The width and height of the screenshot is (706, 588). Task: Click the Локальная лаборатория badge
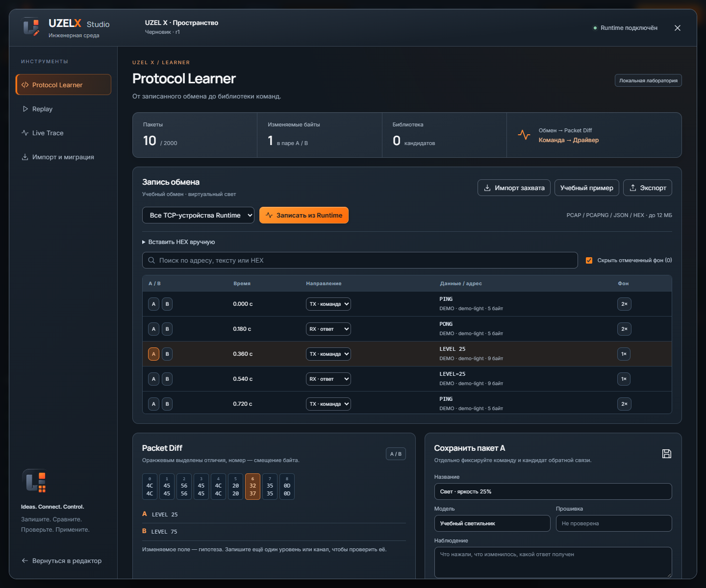648,80
